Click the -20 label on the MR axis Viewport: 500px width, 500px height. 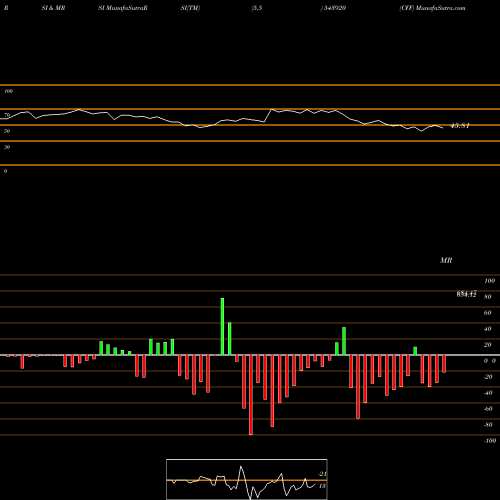(x=488, y=377)
